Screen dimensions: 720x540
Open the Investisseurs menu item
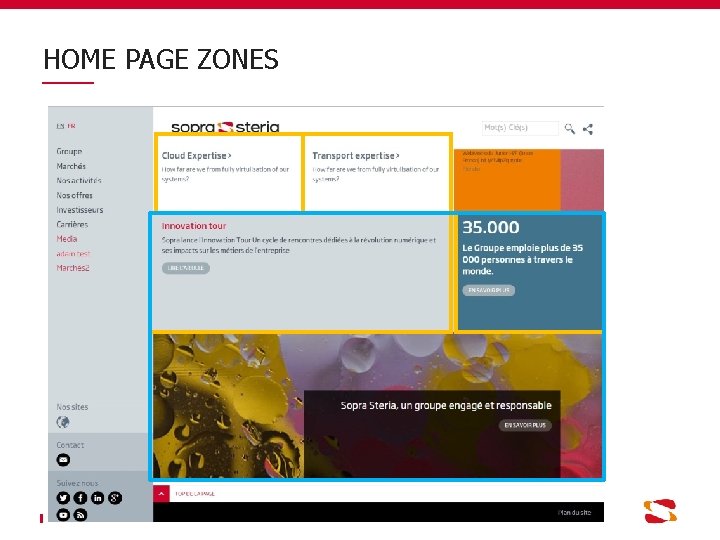tap(79, 210)
